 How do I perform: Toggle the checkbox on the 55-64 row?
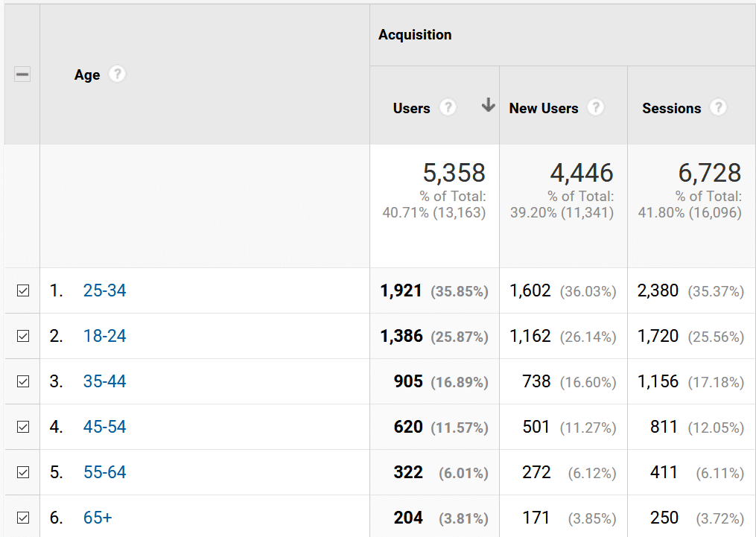(x=22, y=472)
